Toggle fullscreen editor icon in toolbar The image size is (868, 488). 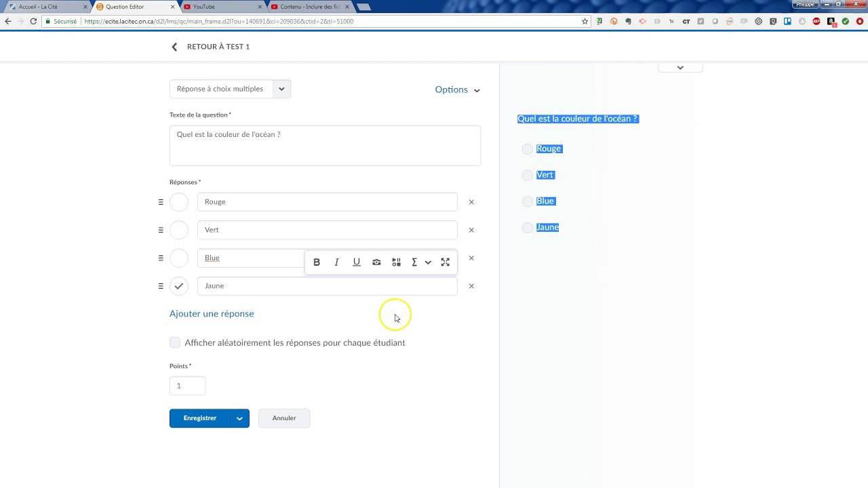tap(446, 262)
